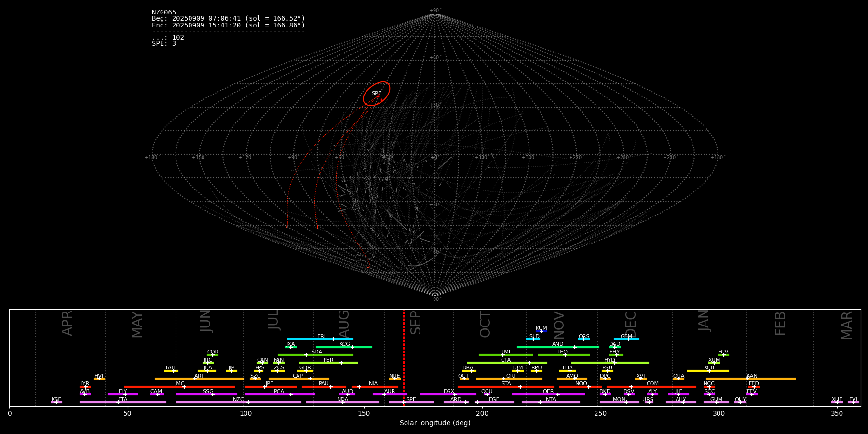868x434 pixels.
Task: Click the 'QUA' shower label
Action: 678,376
